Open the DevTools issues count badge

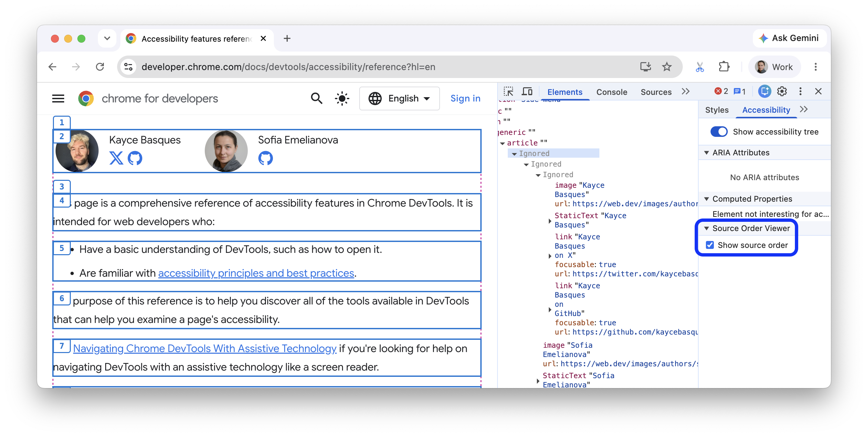739,91
